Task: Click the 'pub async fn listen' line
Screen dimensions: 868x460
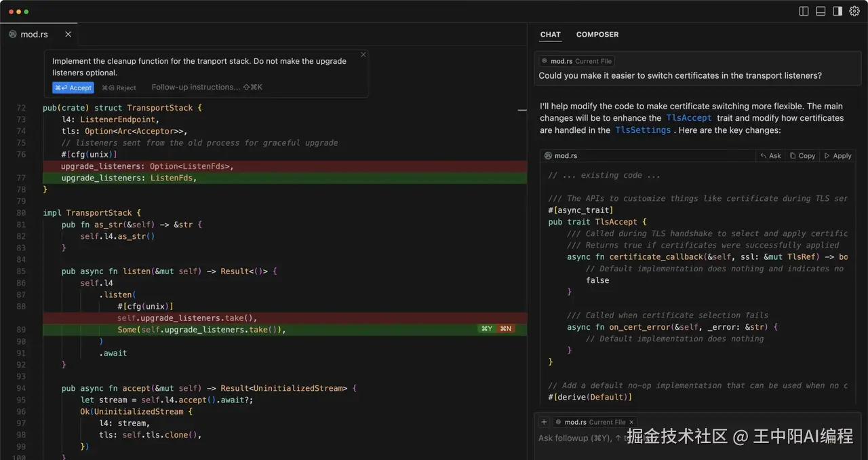Action: 169,271
